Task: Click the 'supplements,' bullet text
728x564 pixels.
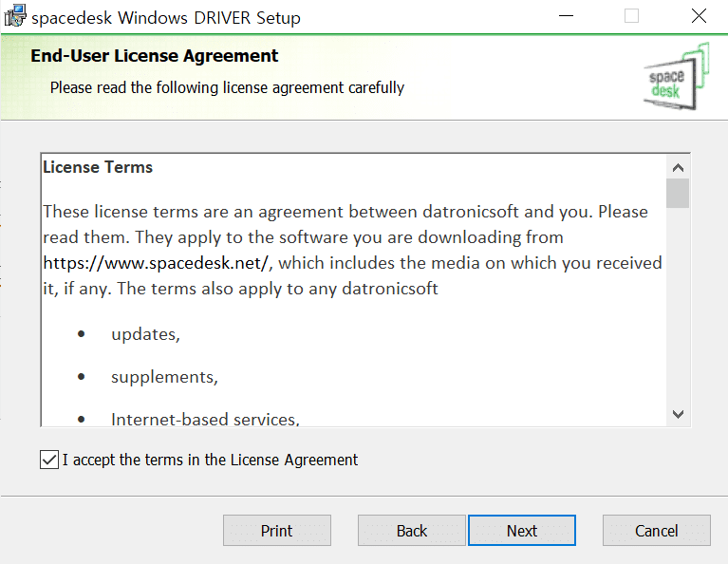Action: click(x=164, y=377)
